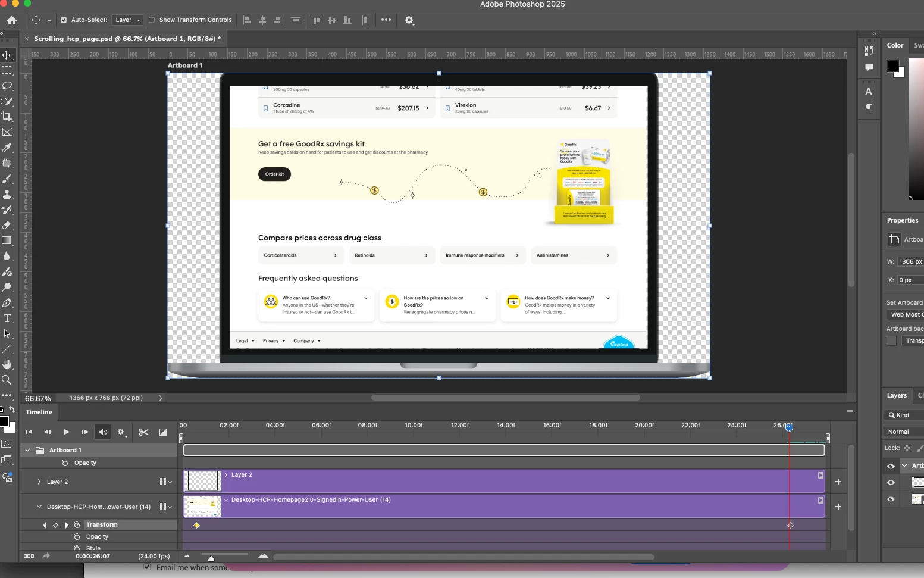
Task: Click the timeline zoom slider handle
Action: pos(211,558)
